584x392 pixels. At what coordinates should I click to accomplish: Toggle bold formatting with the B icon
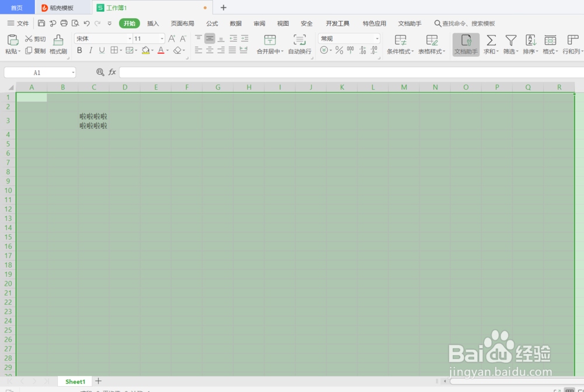coord(79,51)
